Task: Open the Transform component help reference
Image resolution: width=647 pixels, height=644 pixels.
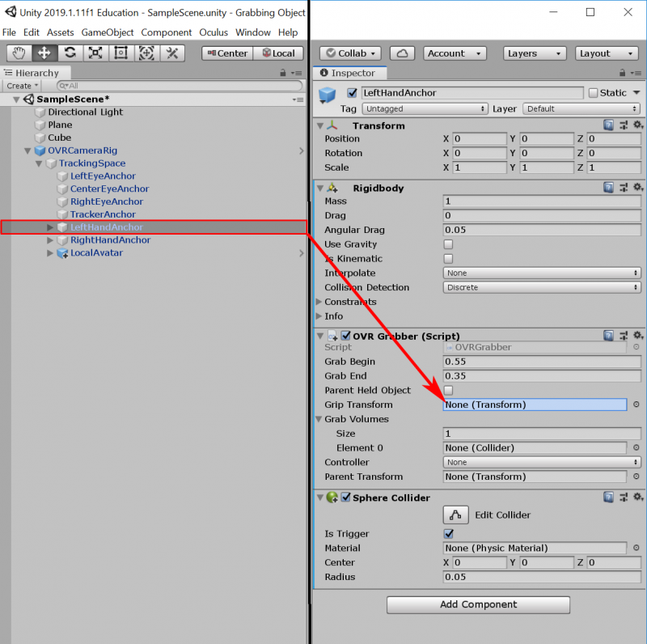Action: tap(609, 125)
